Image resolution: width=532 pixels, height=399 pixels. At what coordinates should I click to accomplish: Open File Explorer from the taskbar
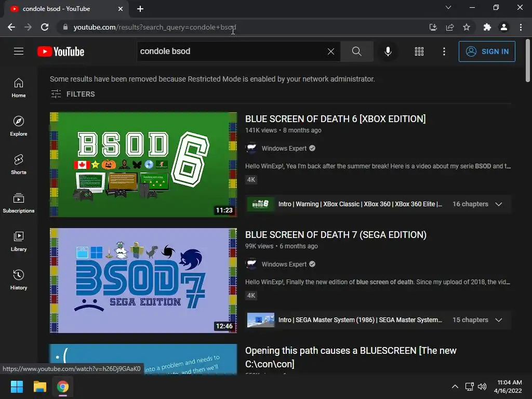[39, 387]
